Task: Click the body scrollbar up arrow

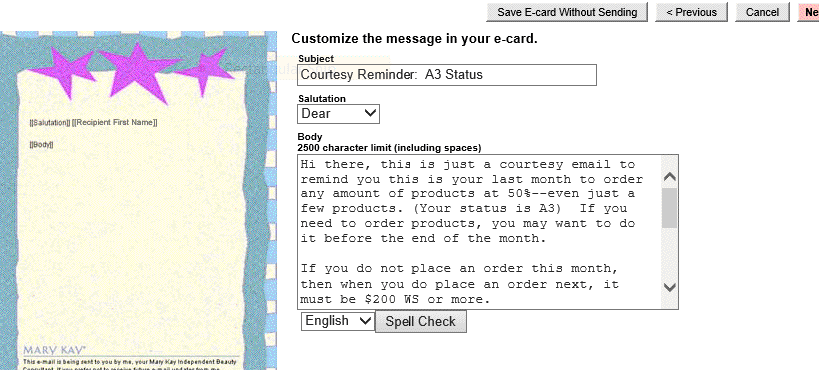Action: tap(669, 177)
